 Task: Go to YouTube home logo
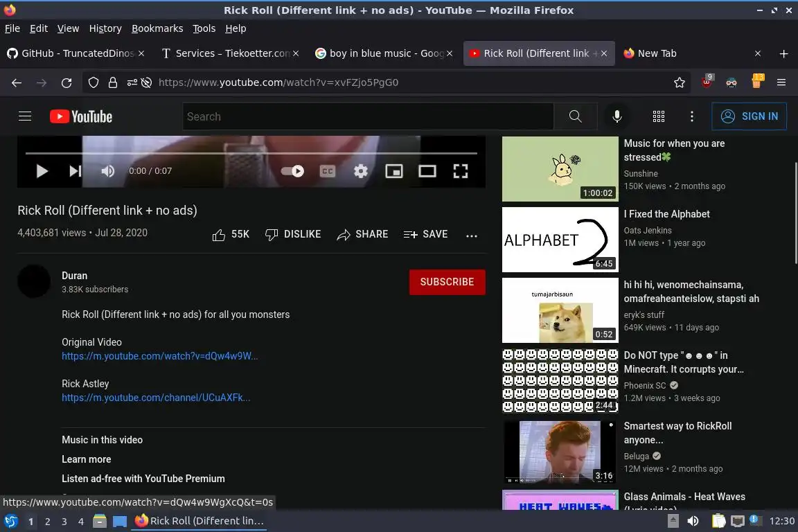tap(81, 116)
